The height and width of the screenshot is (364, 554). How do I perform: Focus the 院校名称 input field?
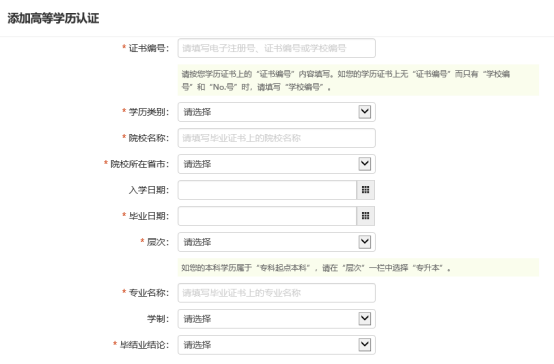[x=276, y=138]
